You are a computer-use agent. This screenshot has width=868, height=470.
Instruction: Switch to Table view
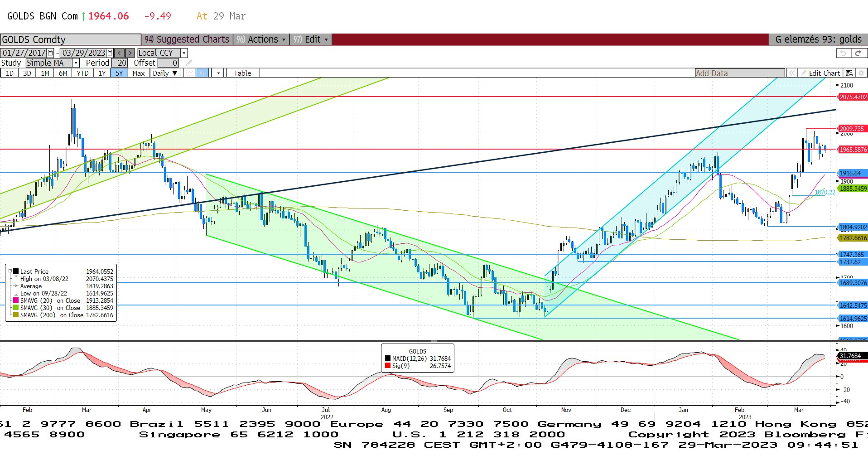point(242,73)
